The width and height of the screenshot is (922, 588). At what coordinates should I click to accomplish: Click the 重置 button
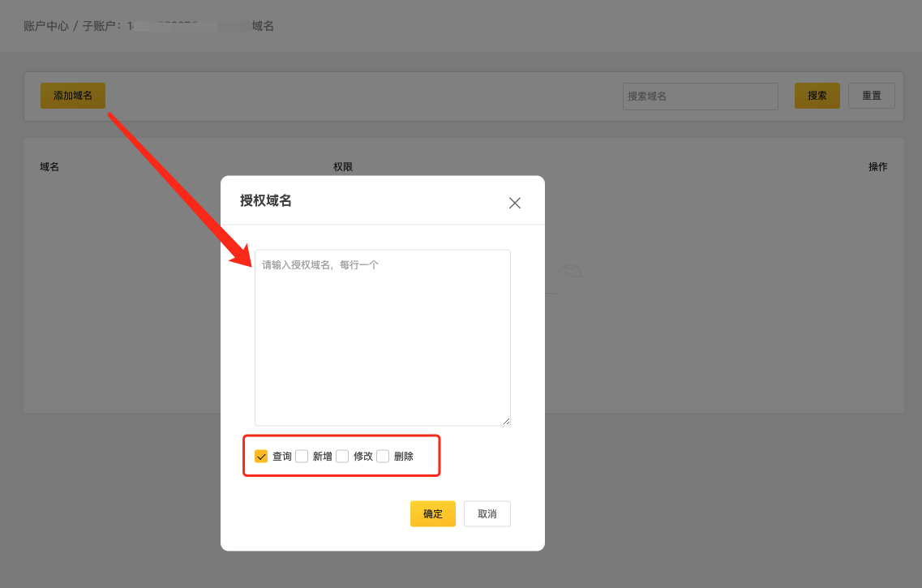coord(871,96)
